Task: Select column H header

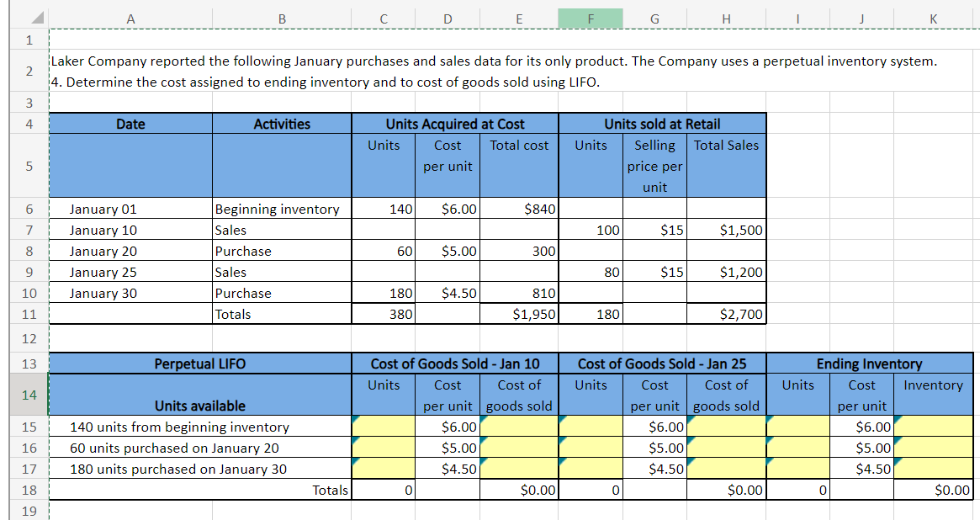Action: tap(726, 19)
